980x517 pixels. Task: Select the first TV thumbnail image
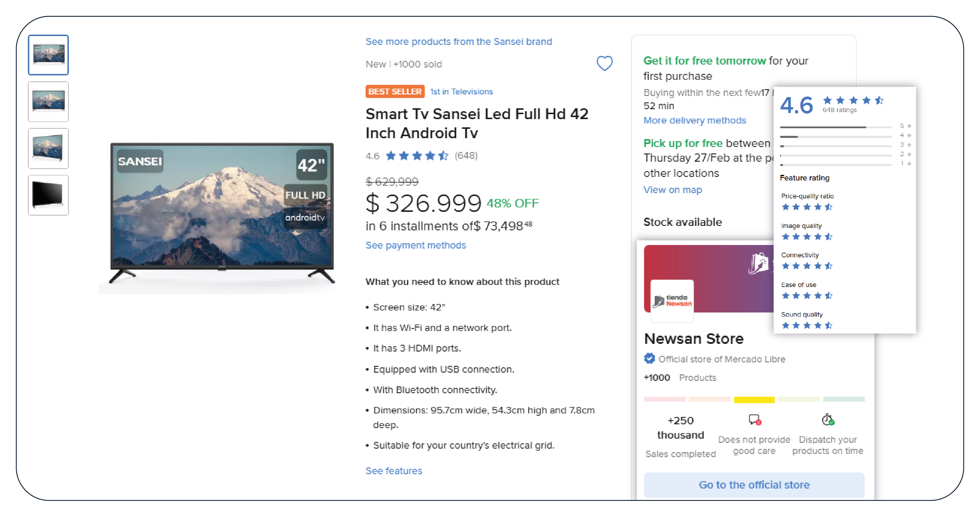[x=48, y=55]
